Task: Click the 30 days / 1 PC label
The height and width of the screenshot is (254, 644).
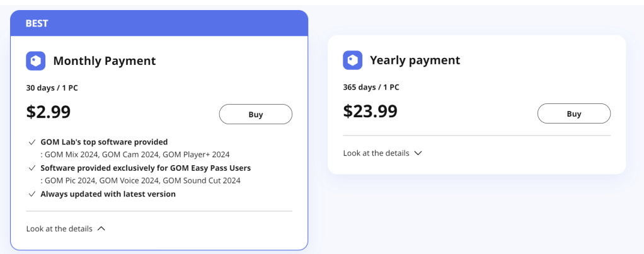Action: click(52, 88)
